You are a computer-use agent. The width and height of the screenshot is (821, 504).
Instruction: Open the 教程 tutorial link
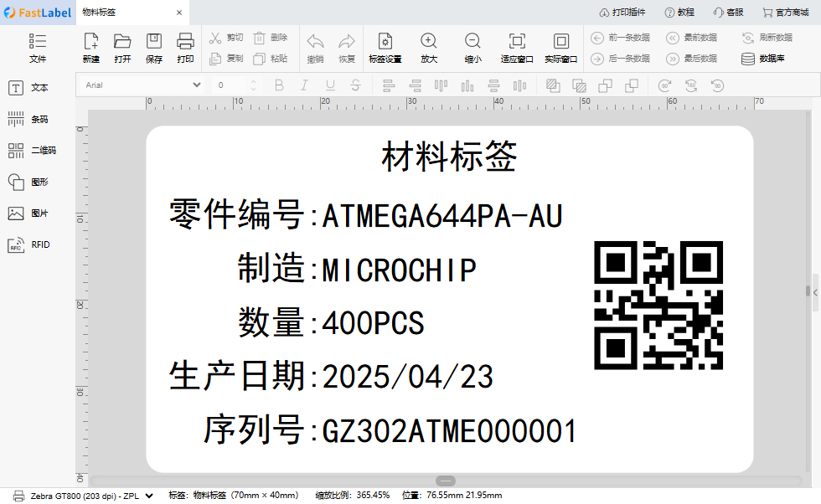pos(679,12)
